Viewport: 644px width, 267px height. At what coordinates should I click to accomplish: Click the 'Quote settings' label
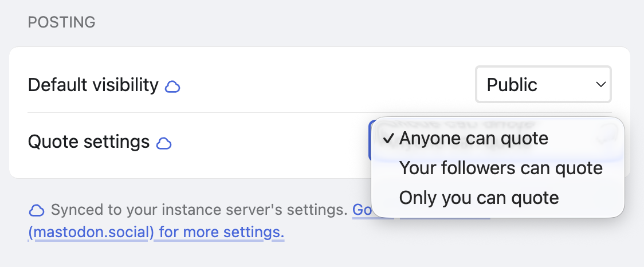click(x=88, y=142)
